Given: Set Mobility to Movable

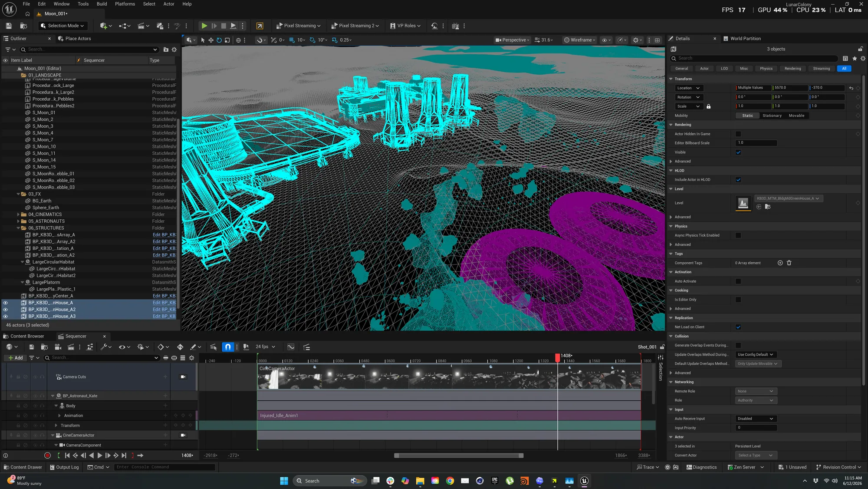Looking at the screenshot, I should point(796,116).
